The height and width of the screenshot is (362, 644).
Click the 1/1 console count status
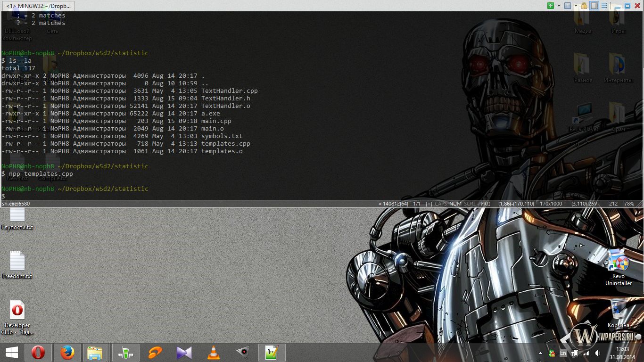click(x=417, y=204)
